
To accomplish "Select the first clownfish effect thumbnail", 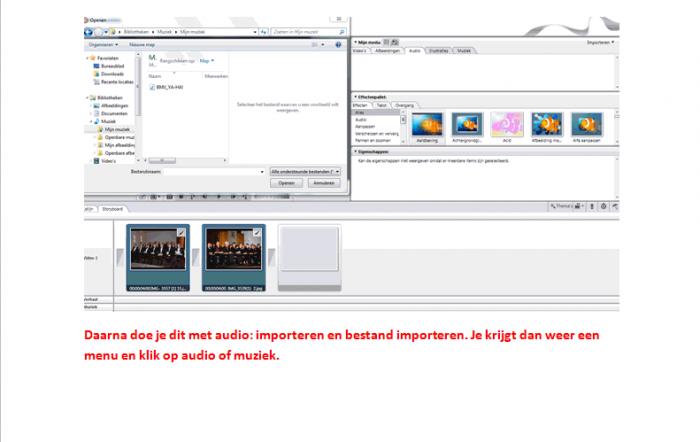I will pos(427,124).
